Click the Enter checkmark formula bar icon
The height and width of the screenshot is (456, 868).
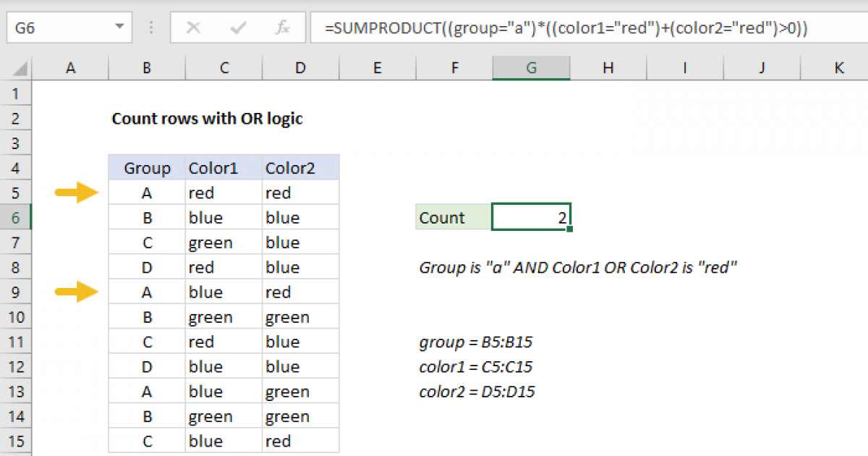point(237,28)
